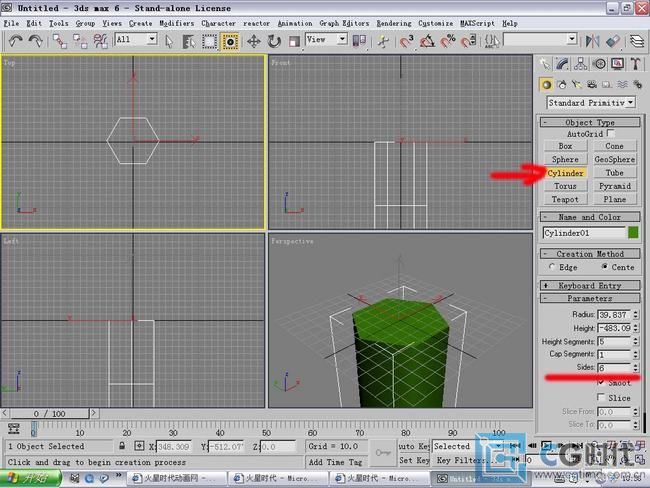Open the Mirror Selected Objects tool

point(592,41)
